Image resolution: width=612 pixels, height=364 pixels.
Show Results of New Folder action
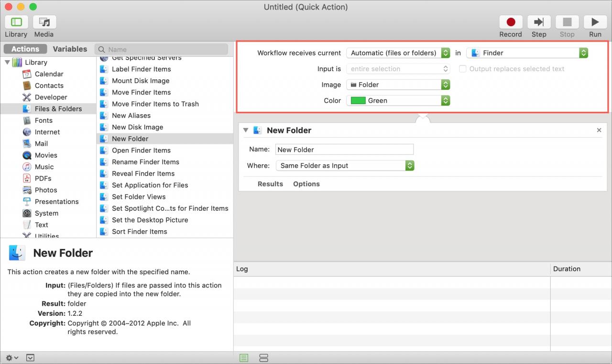270,184
